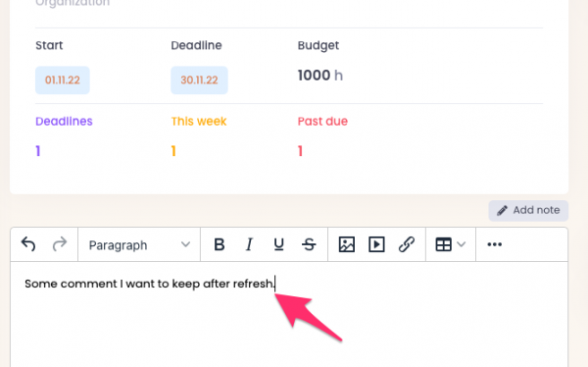This screenshot has height=367, width=588.
Task: Insert an image with the picture icon
Action: click(347, 244)
